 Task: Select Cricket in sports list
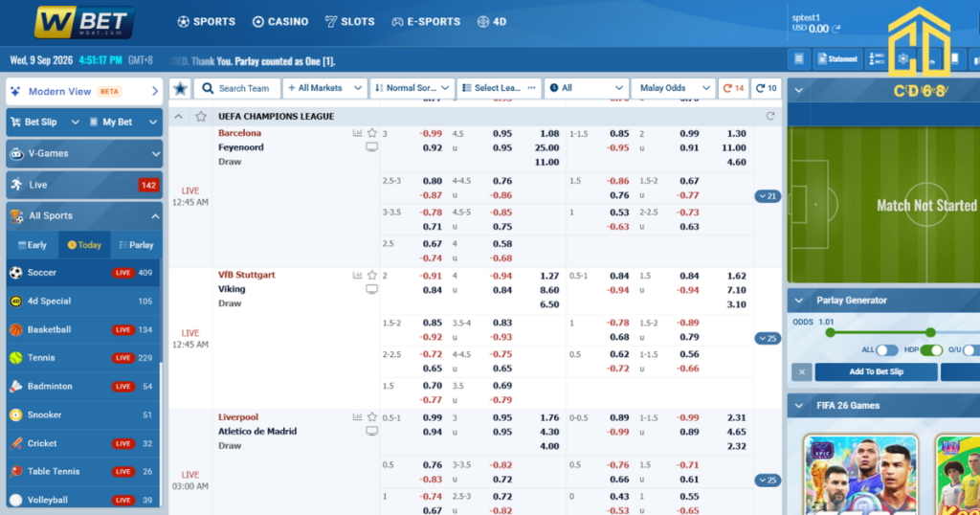[83, 443]
